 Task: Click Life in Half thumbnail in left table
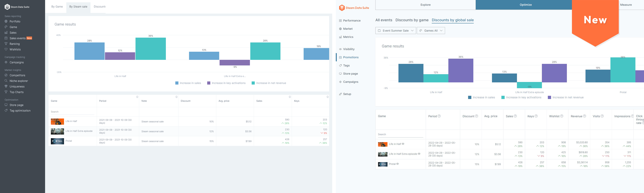(x=57, y=122)
